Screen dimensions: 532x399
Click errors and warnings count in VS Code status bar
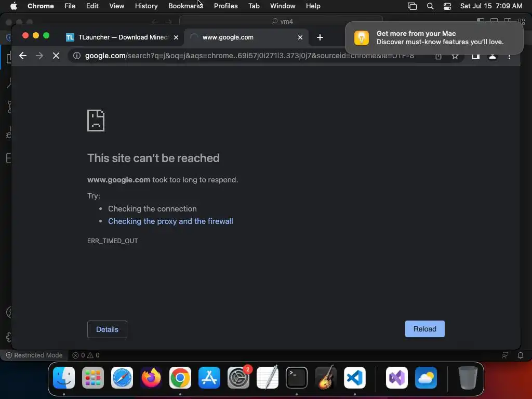86,355
